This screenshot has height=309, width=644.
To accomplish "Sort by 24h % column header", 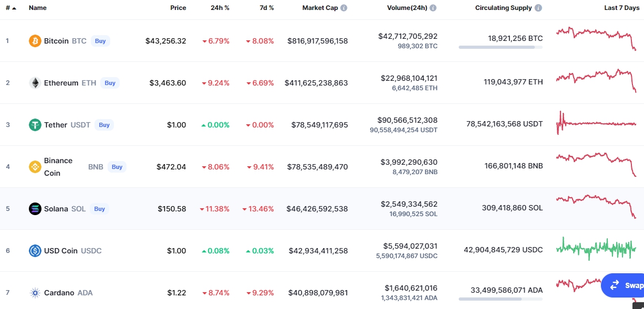I will point(219,8).
